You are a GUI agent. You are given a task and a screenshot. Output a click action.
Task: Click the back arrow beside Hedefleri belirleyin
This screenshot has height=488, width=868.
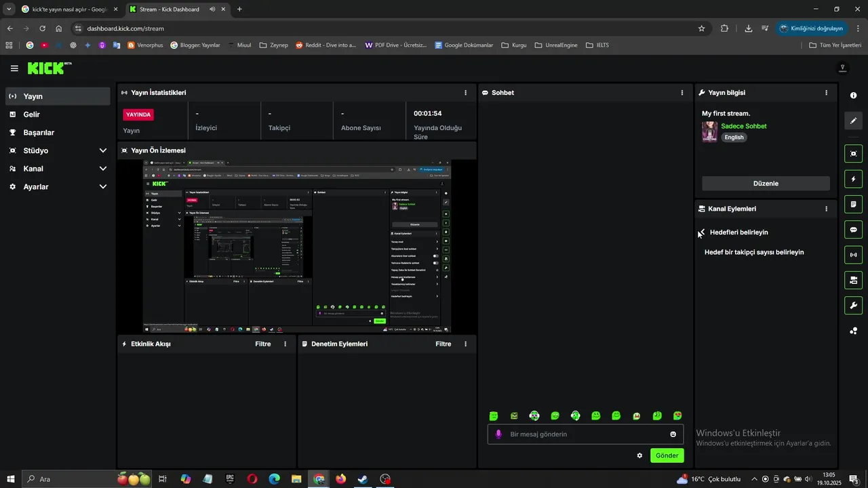click(702, 232)
